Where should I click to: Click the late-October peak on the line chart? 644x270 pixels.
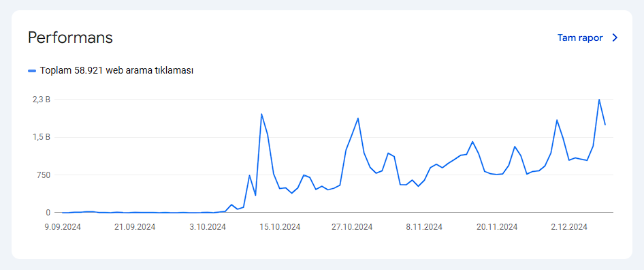coord(357,118)
